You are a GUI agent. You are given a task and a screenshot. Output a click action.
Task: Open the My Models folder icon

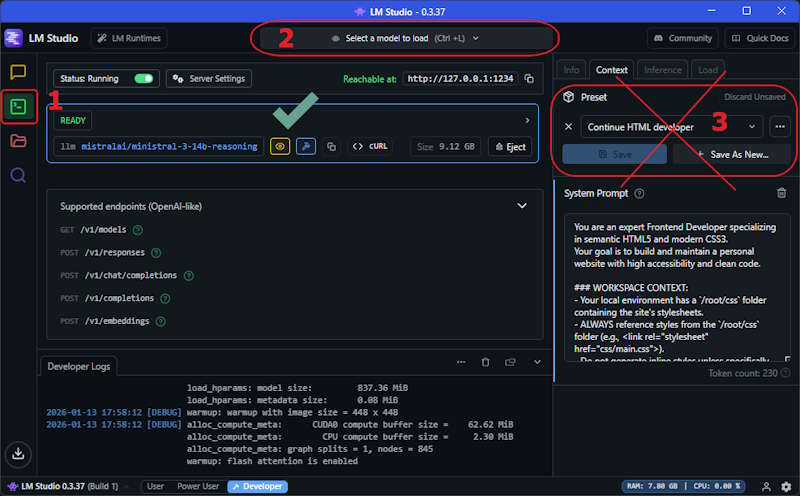[18, 141]
